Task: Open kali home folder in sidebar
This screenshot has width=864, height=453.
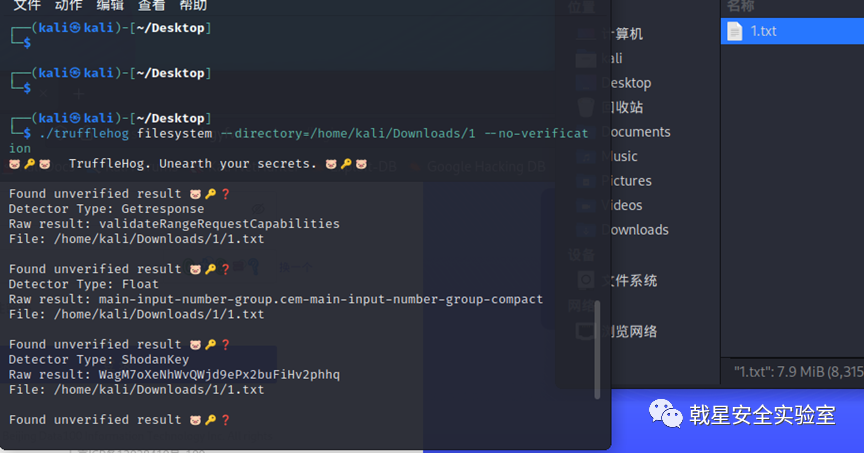Action: [612, 58]
